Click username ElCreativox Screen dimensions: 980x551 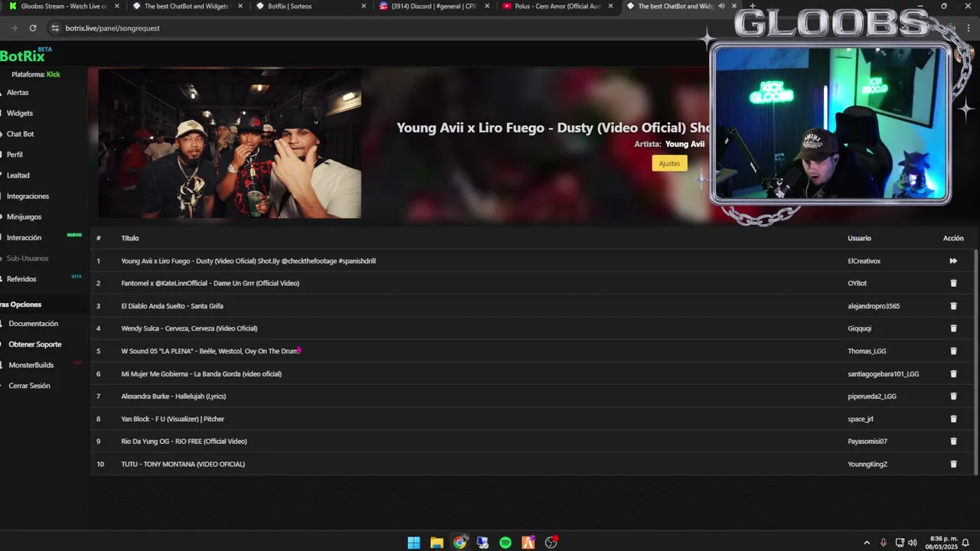point(864,261)
